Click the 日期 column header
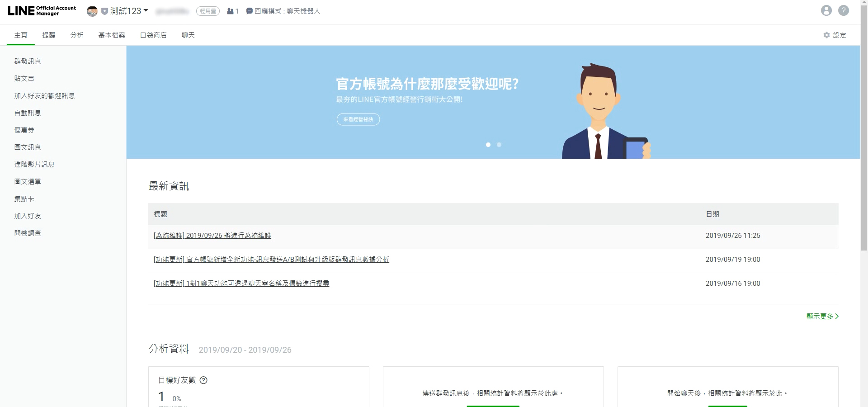Image resolution: width=868 pixels, height=407 pixels. click(712, 214)
